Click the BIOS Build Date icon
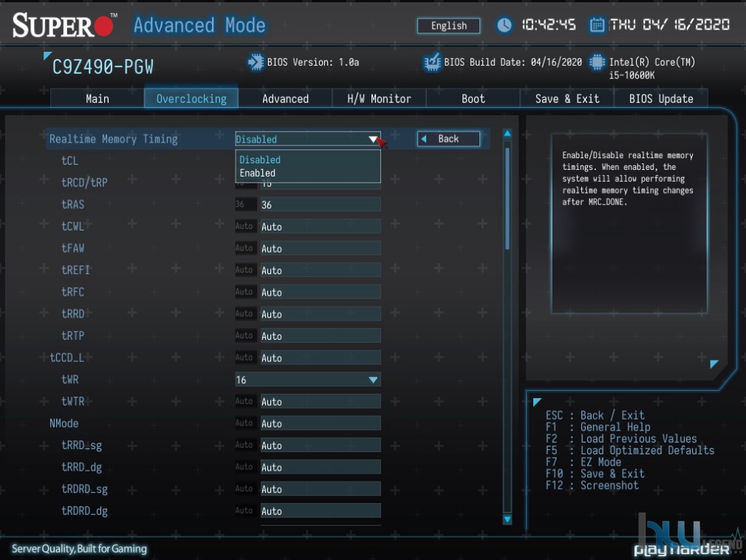The height and width of the screenshot is (560, 746). pos(432,62)
